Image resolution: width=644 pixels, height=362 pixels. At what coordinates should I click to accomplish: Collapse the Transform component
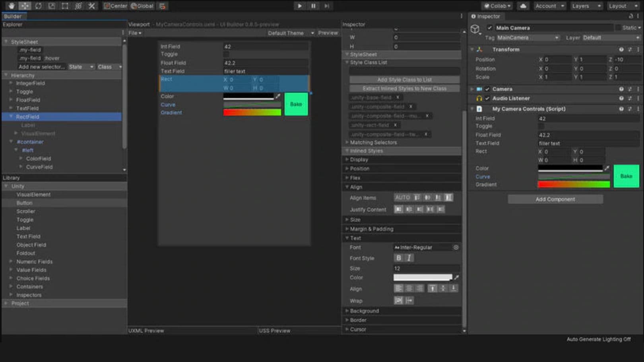point(473,49)
